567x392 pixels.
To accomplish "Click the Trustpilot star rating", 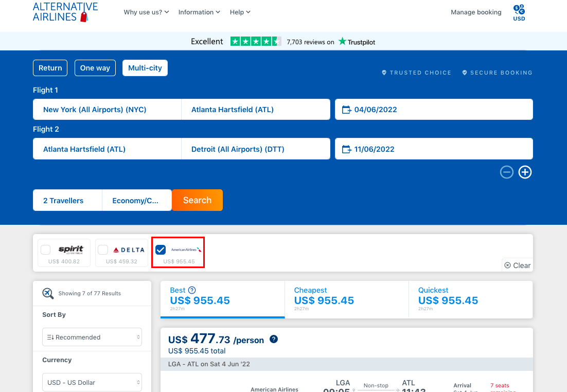I will click(256, 42).
